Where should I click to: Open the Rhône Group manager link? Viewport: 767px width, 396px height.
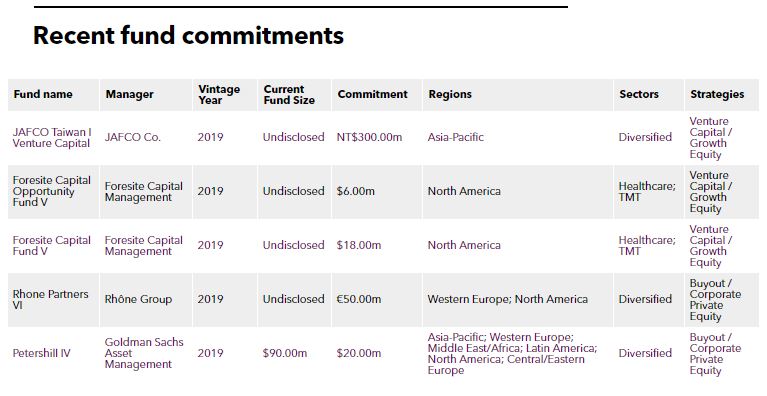tap(138, 299)
